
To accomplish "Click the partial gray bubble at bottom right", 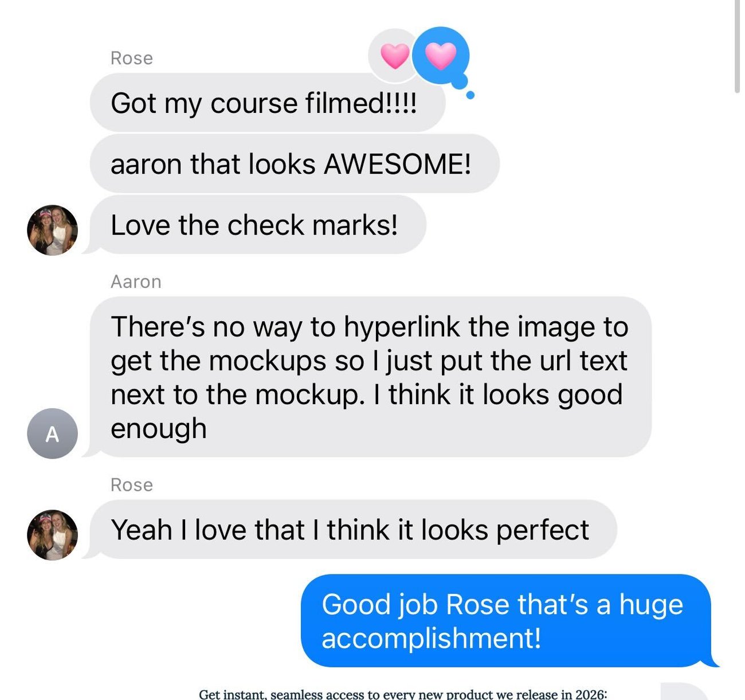I will [x=684, y=691].
